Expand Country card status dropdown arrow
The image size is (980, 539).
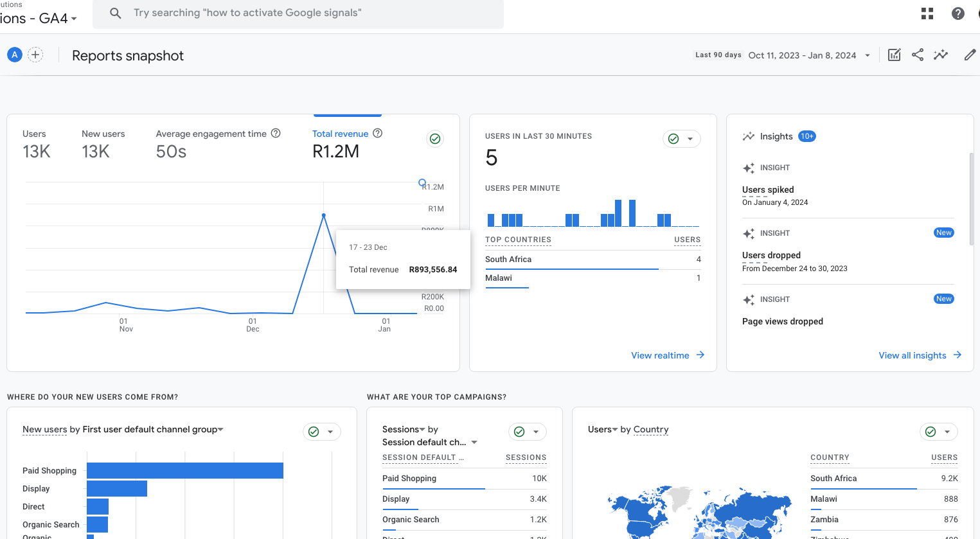(947, 432)
